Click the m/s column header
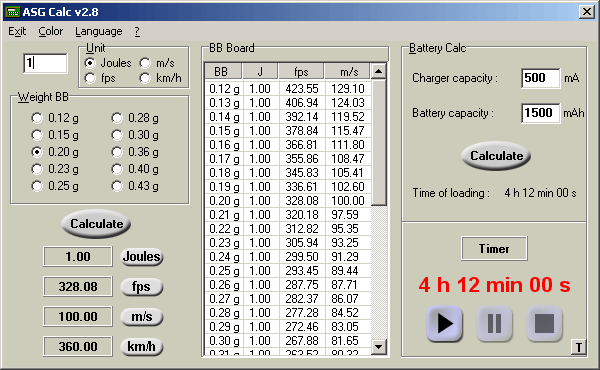The image size is (600, 370). coord(347,72)
